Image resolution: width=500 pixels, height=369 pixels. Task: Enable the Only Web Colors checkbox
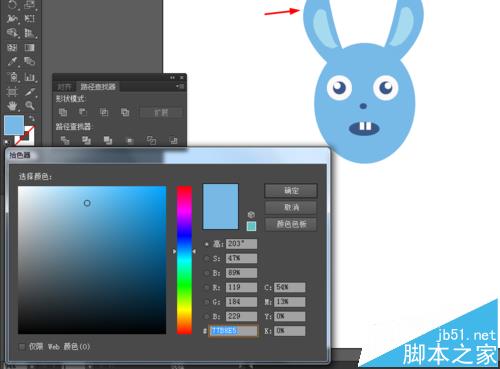click(22, 347)
